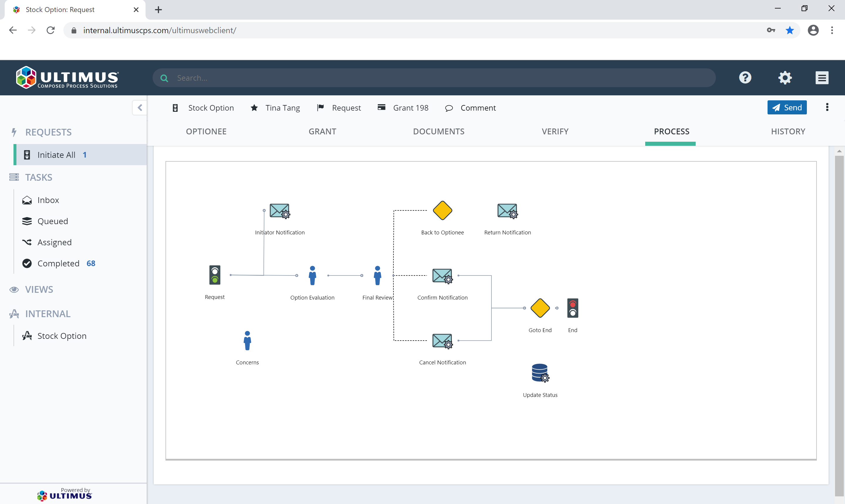Select the HISTORY tab
The width and height of the screenshot is (845, 504).
[787, 131]
